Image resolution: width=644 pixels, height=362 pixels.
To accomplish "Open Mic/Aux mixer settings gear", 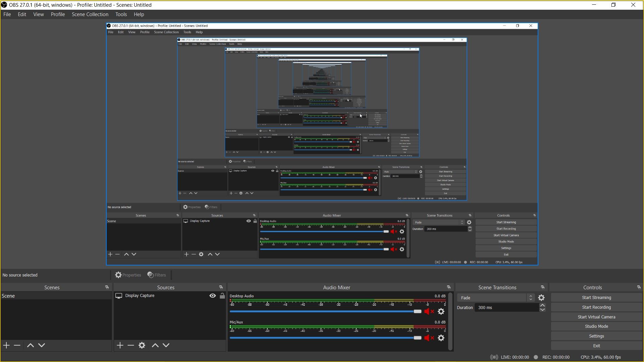I will click(x=441, y=338).
